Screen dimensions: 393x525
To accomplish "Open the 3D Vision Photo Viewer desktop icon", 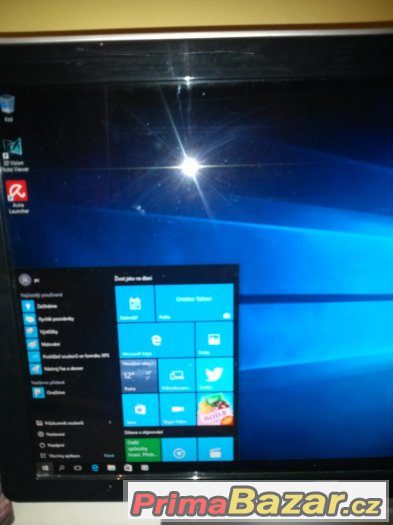I will point(13,155).
